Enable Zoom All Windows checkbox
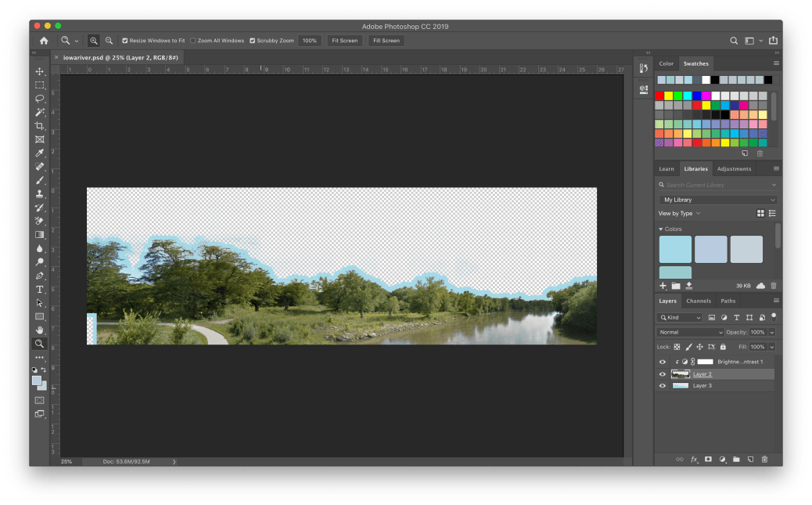The width and height of the screenshot is (812, 505). coord(193,41)
